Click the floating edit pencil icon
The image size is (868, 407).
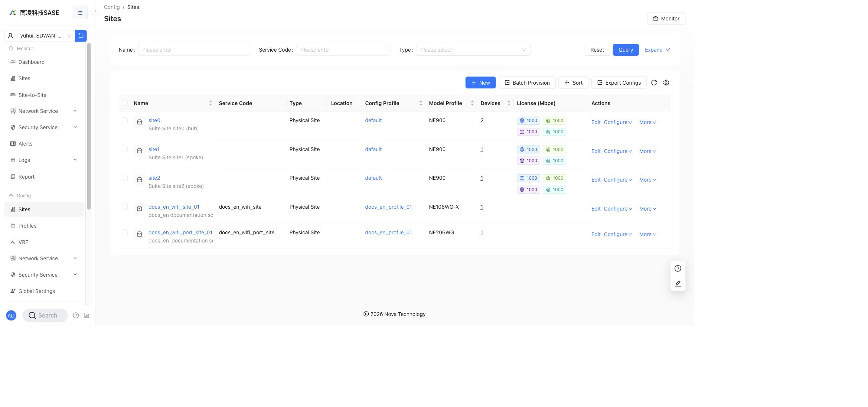click(678, 284)
